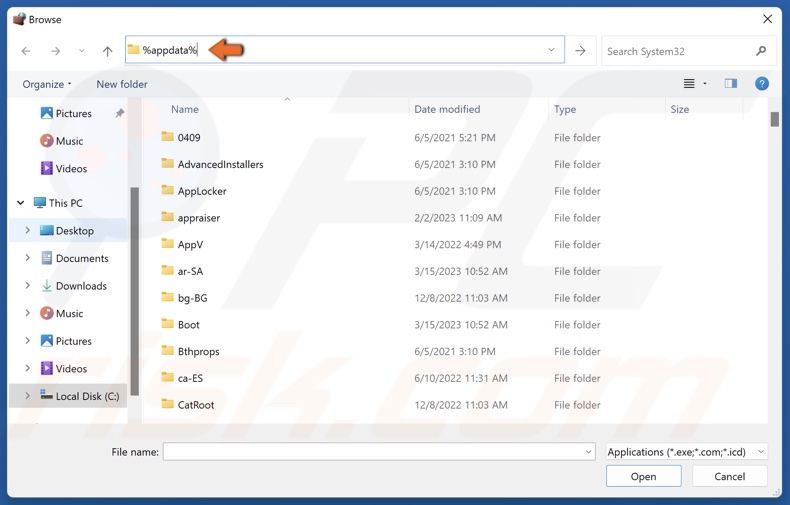This screenshot has height=505, width=790.
Task: Open the Help button
Action: [x=762, y=84]
